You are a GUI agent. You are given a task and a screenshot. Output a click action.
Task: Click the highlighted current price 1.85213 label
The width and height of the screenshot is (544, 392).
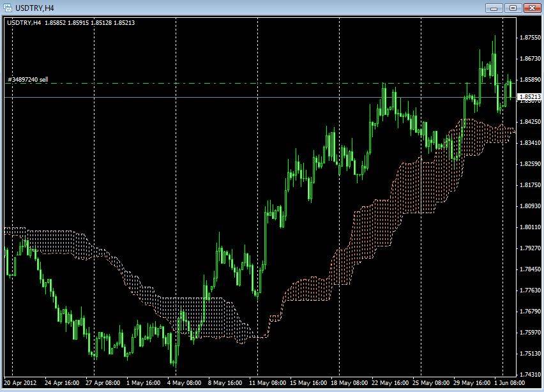tap(529, 96)
